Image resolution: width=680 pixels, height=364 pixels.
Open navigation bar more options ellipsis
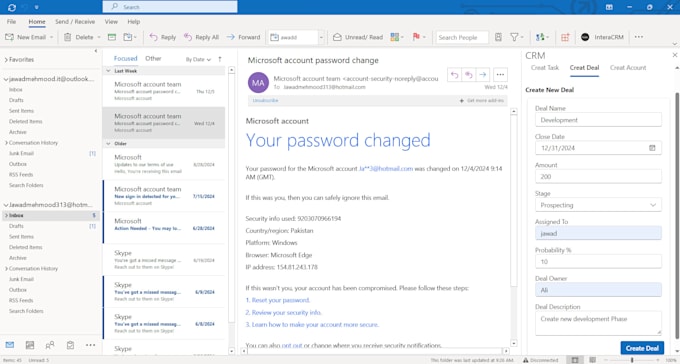90,345
